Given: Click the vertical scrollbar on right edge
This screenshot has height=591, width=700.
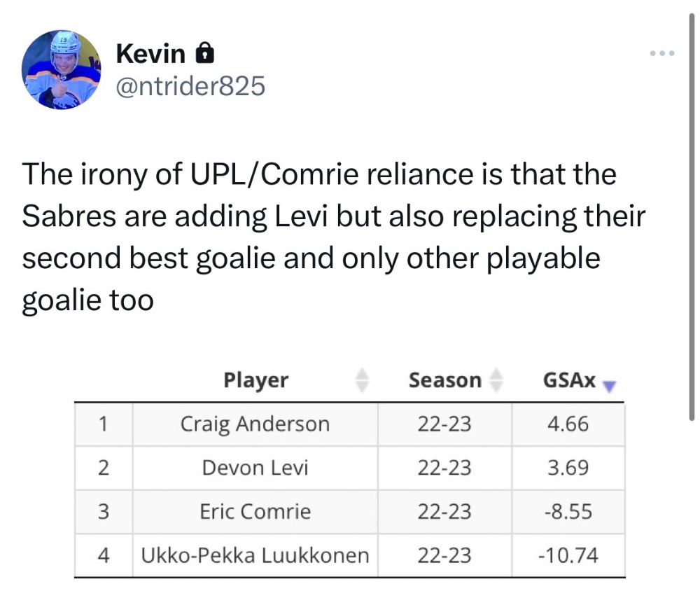Looking at the screenshot, I should (x=692, y=216).
